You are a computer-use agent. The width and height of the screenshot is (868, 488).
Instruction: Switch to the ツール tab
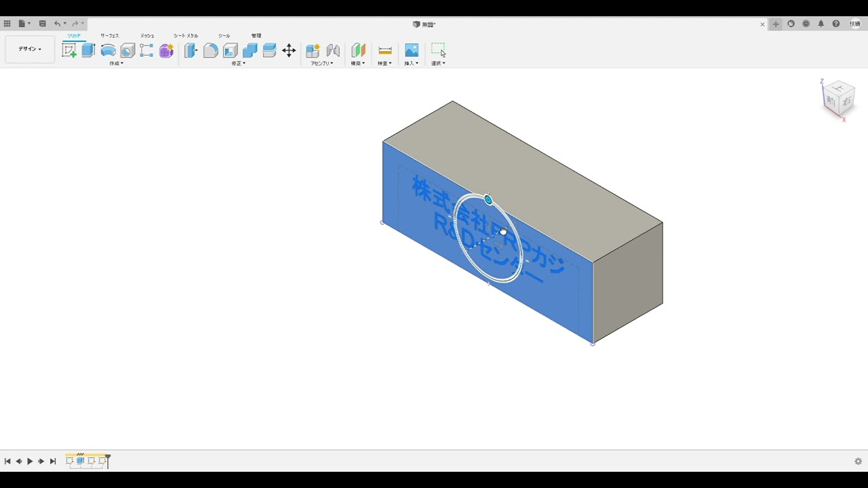coord(224,35)
